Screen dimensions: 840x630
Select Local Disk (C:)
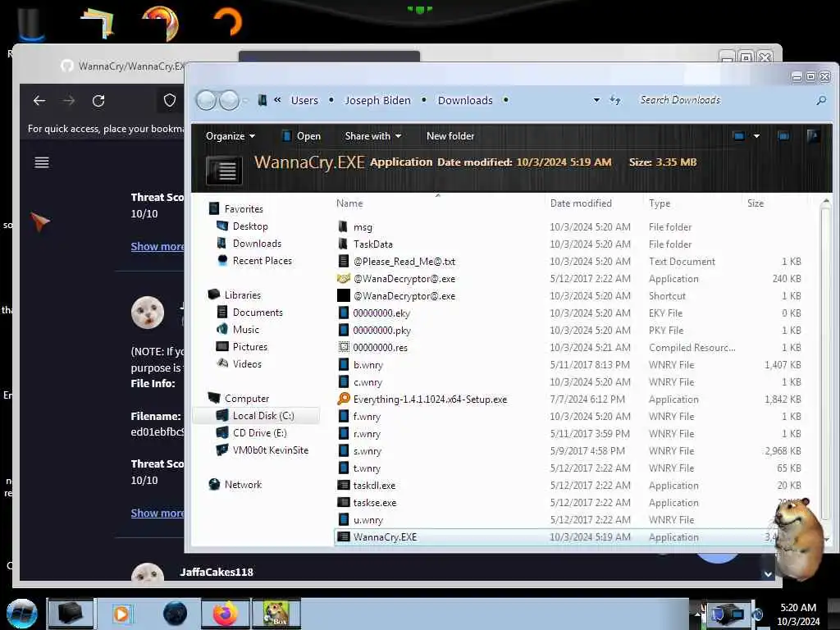pos(256,416)
